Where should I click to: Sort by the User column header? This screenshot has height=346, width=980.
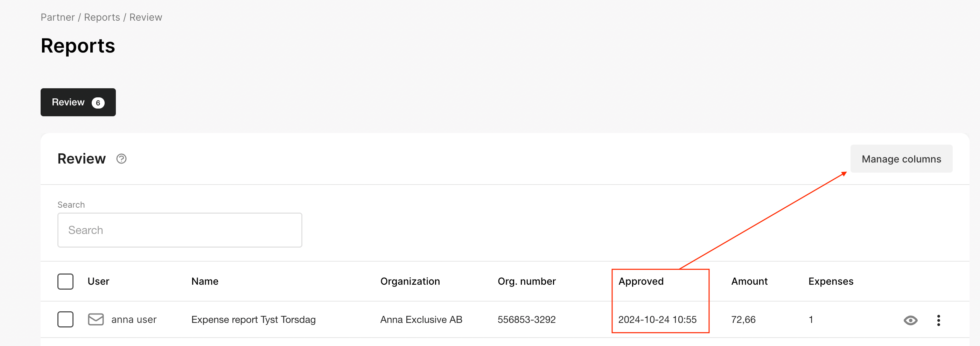pos(98,281)
